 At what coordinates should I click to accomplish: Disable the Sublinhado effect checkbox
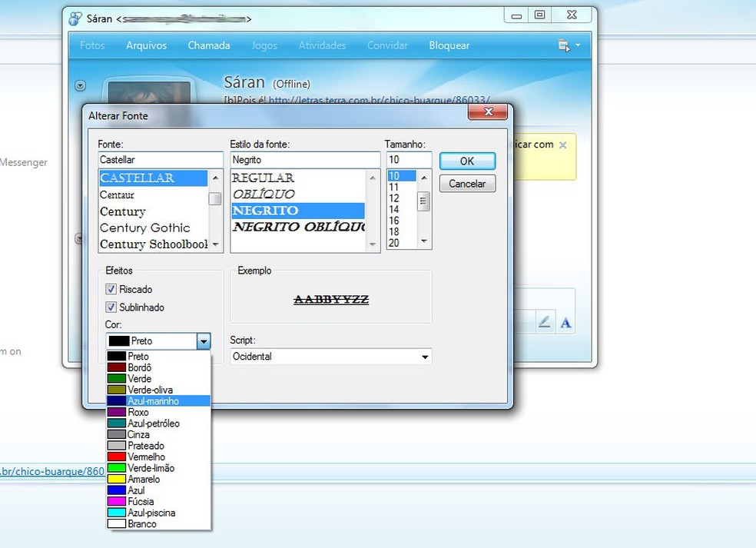click(x=112, y=307)
